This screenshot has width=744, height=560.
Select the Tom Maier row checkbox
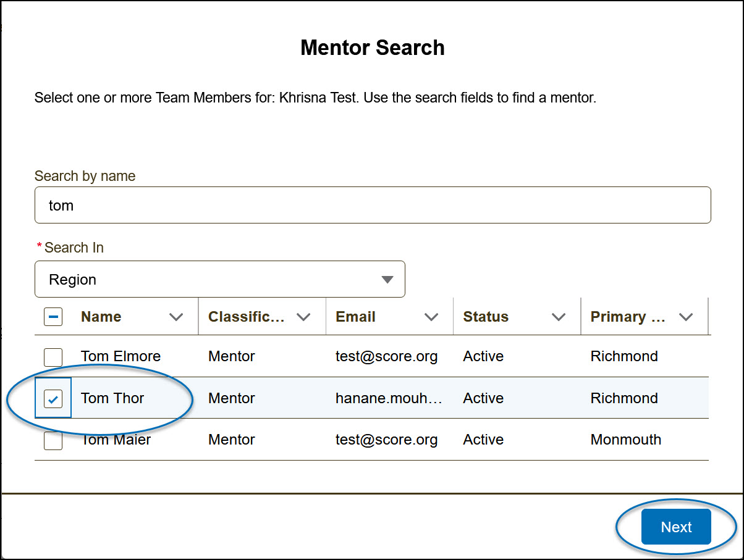point(53,441)
